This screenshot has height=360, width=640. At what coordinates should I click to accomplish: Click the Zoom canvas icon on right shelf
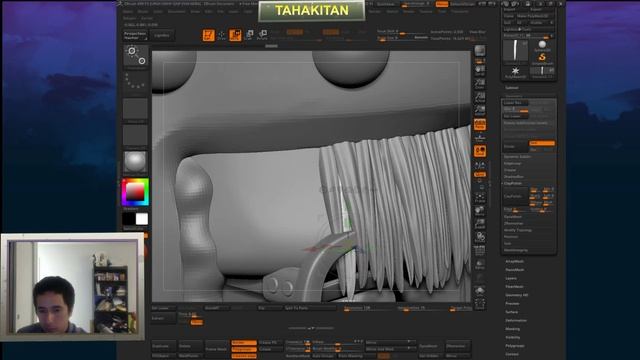[480, 84]
